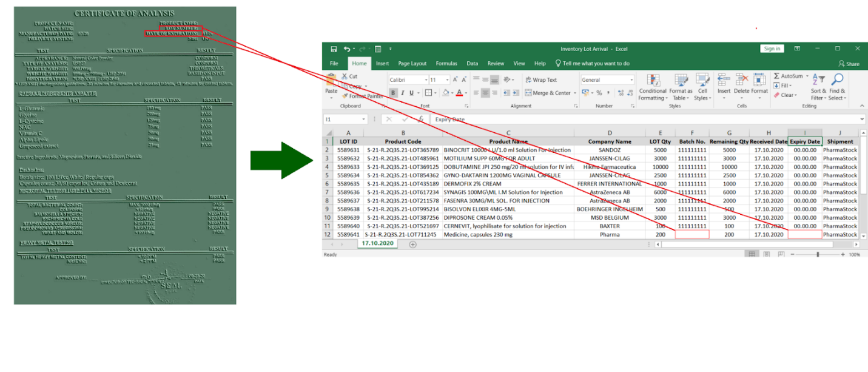Toggle Center horizontal alignment
The image size is (868, 372).
(x=485, y=93)
